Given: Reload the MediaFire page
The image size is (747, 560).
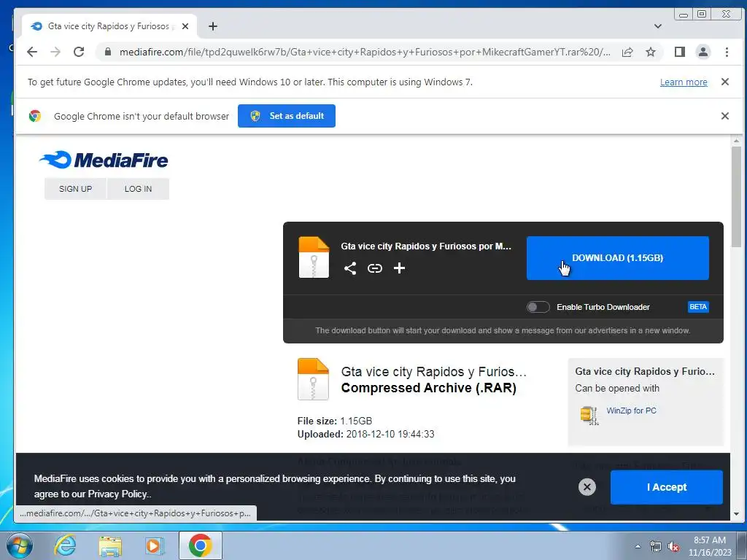Looking at the screenshot, I should click(x=79, y=52).
